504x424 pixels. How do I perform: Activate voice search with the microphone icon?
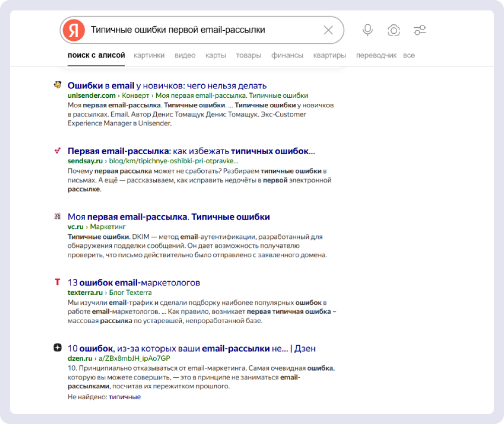tap(367, 31)
